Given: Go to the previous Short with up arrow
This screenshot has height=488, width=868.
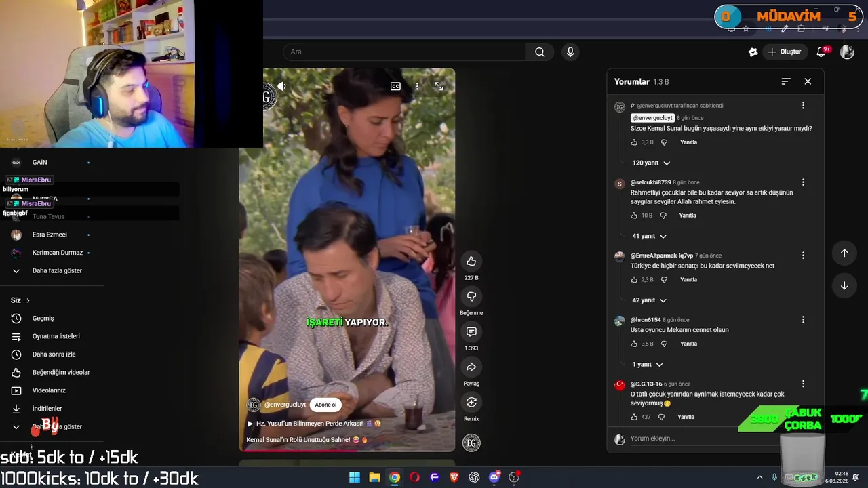Looking at the screenshot, I should [844, 253].
